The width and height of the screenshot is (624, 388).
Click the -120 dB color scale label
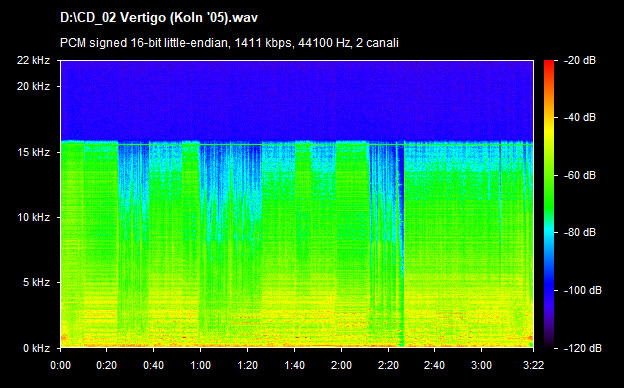(x=583, y=348)
